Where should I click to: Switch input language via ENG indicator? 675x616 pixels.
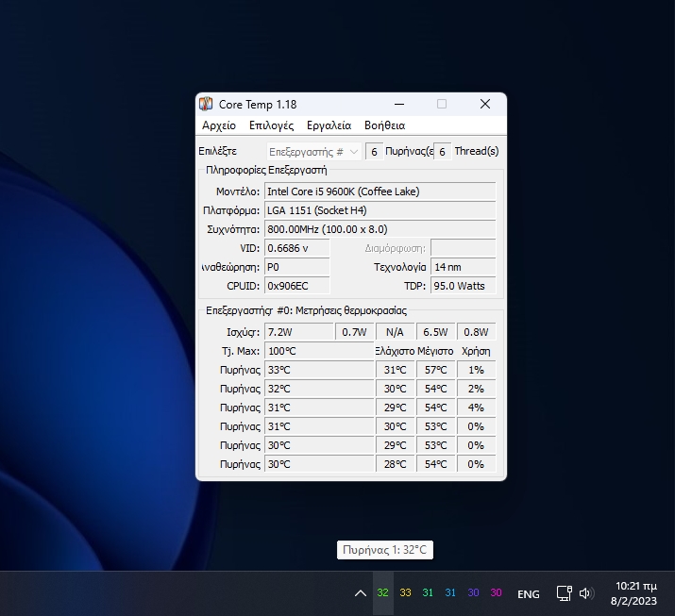(x=529, y=594)
